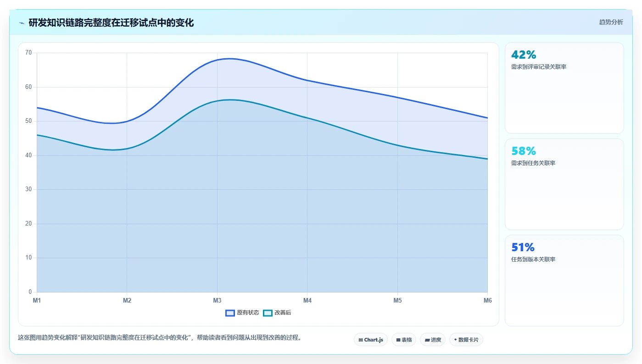Image resolution: width=642 pixels, height=364 pixels.
Task: Open the 51% 任务到版本关联率 card
Action: click(564, 281)
